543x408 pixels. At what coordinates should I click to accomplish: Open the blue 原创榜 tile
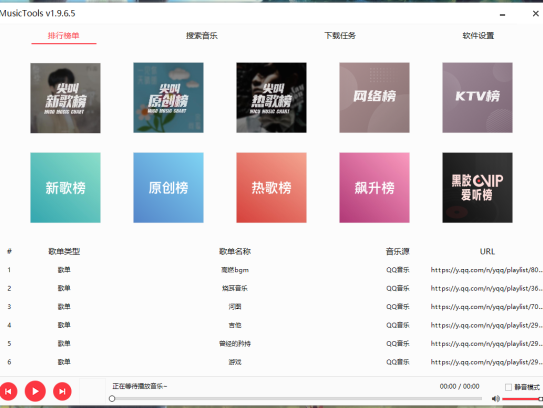point(168,188)
